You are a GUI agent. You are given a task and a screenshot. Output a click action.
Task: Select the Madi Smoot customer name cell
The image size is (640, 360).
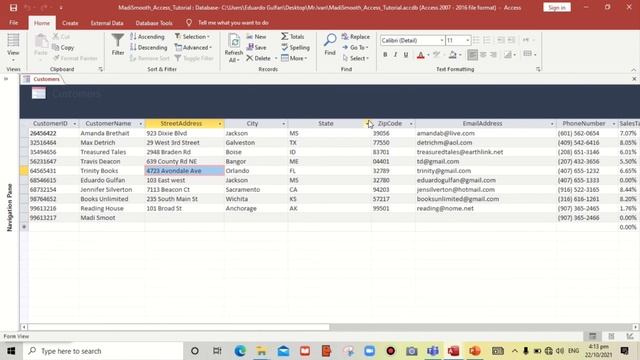[111, 218]
